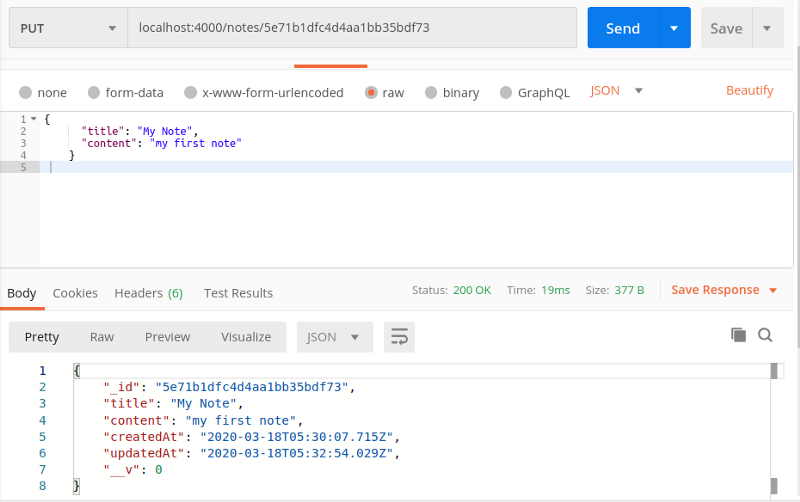The width and height of the screenshot is (800, 502).
Task: Click the wrap lines icon in response toolbar
Action: pos(399,337)
